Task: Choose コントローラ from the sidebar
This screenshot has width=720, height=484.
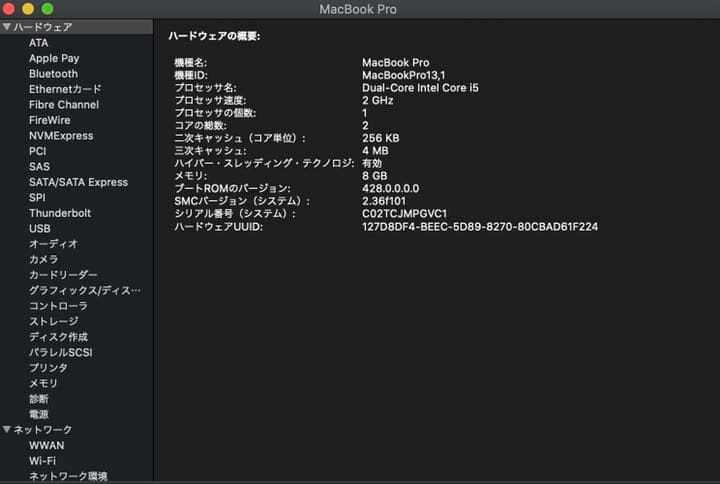Action: tap(58, 305)
